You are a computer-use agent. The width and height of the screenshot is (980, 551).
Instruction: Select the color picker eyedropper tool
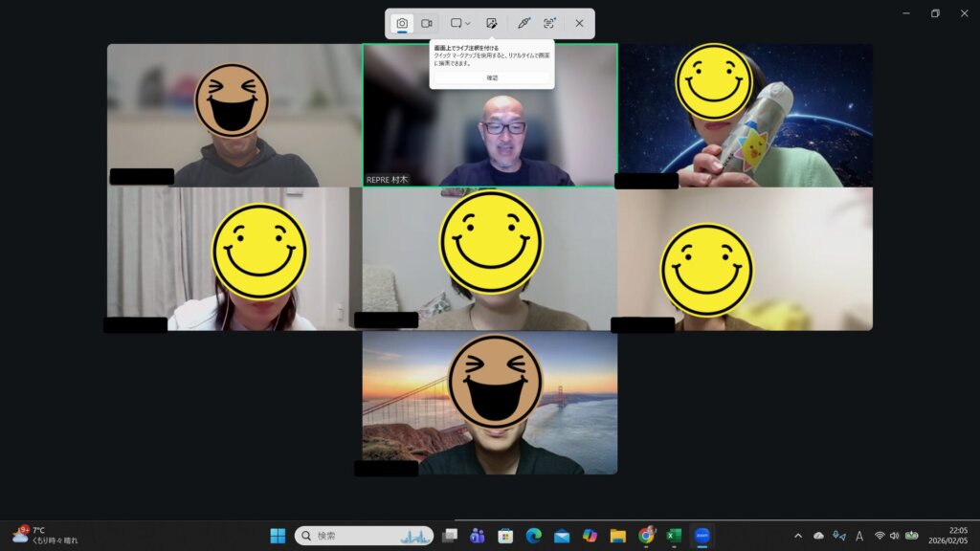tap(523, 23)
